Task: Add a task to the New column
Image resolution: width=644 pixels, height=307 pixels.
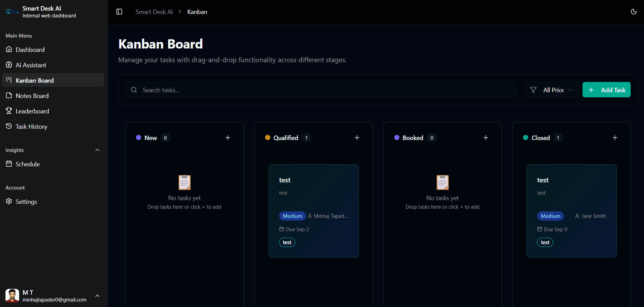Action: [228, 138]
